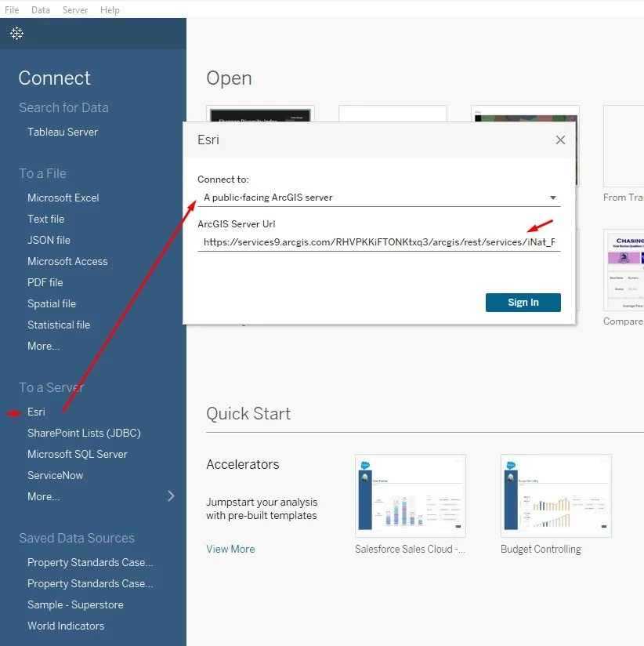
Task: Connect to a Statistical file
Action: [x=59, y=325]
